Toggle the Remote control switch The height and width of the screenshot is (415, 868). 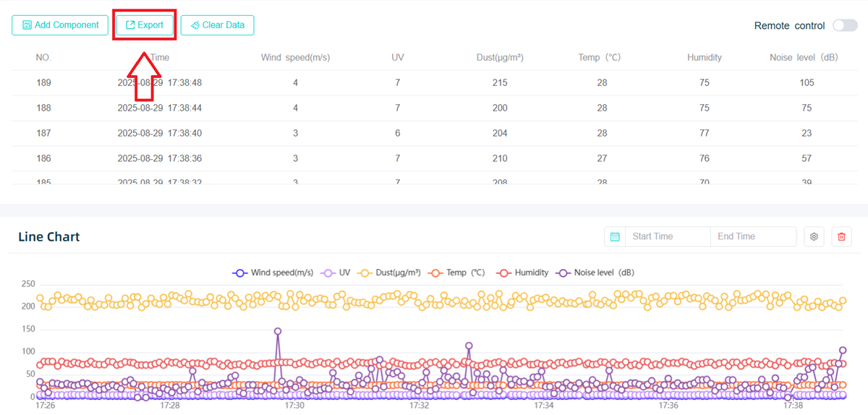(x=844, y=25)
